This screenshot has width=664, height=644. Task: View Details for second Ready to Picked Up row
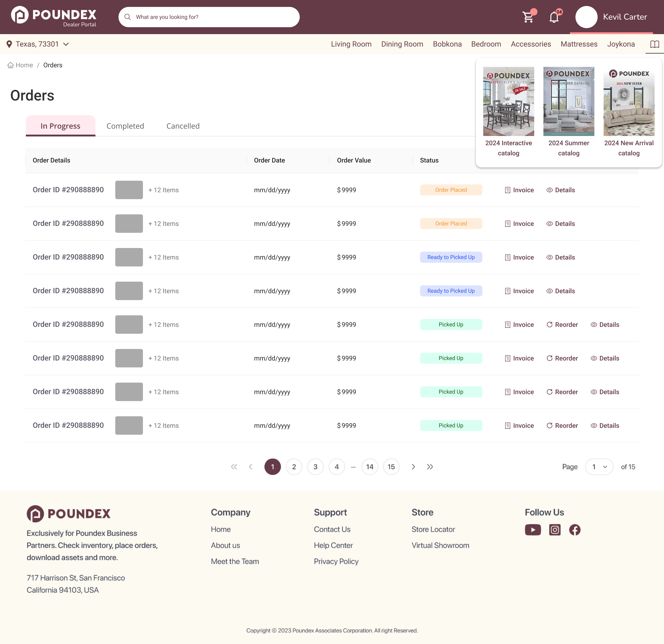(560, 291)
